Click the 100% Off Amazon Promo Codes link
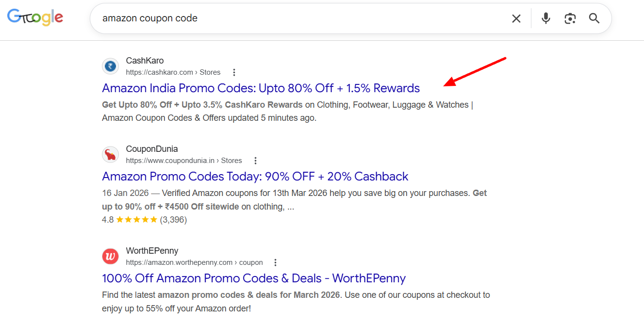 pyautogui.click(x=253, y=278)
